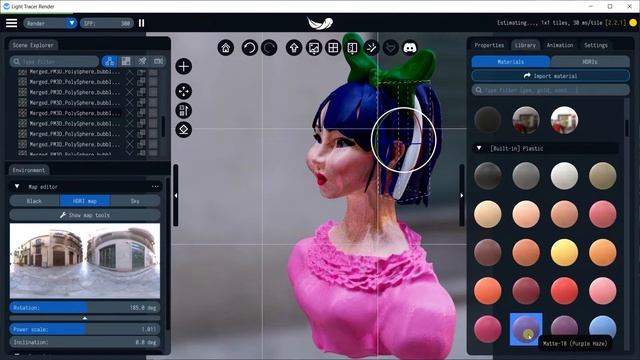Screen dimensions: 640x360
Task: Set environment to Sky
Action: (135, 201)
